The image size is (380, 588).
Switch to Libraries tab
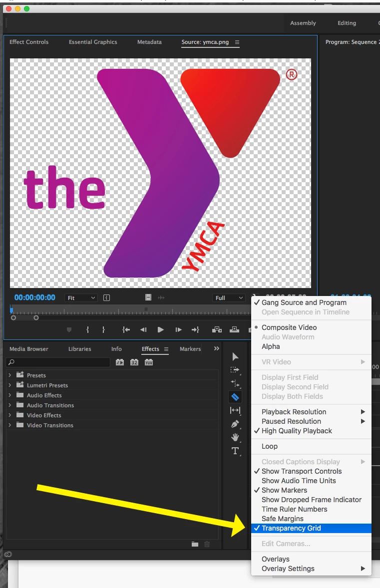point(79,349)
